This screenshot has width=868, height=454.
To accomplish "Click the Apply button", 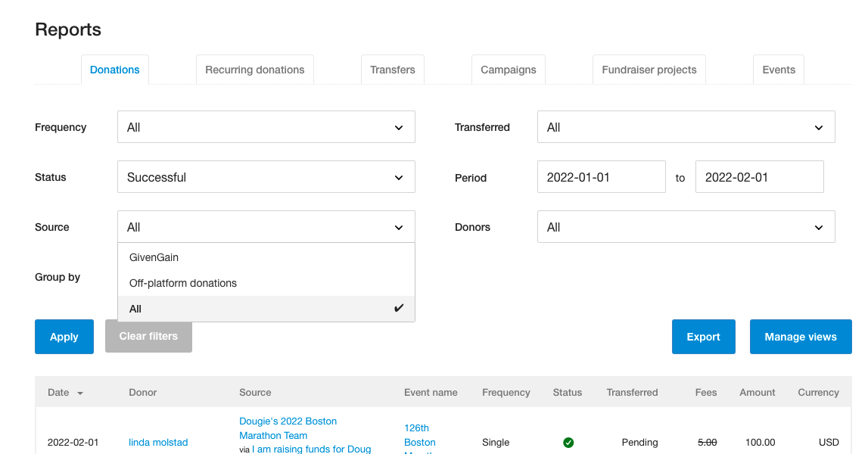I will point(64,337).
